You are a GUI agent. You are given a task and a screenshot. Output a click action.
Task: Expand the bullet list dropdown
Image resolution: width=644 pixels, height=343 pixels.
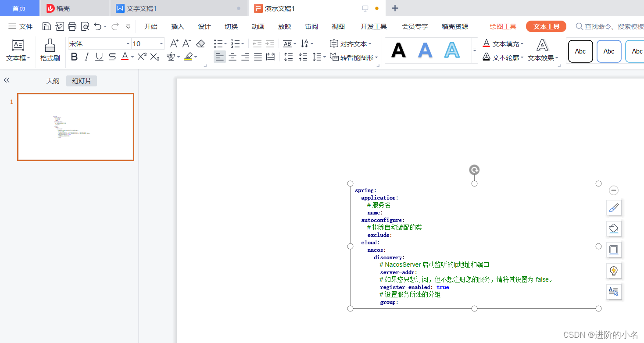225,43
